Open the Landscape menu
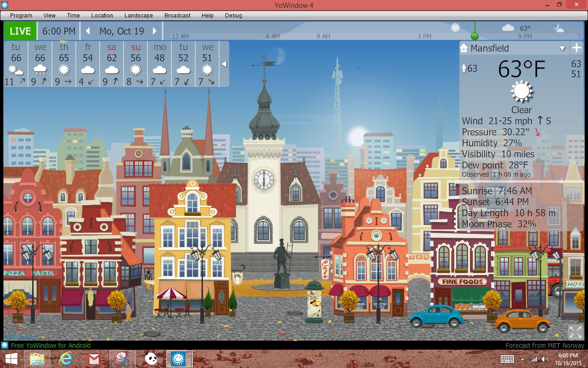 (139, 15)
